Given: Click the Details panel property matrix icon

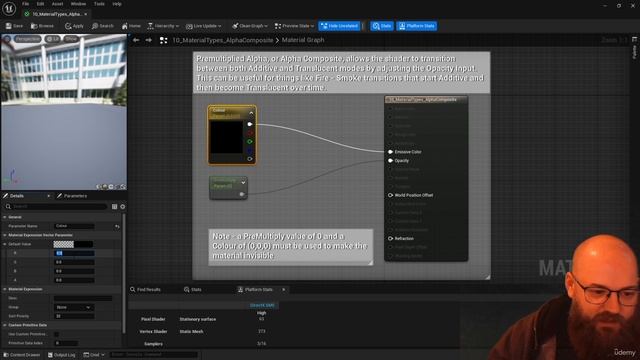Looking at the screenshot, I should point(114,207).
